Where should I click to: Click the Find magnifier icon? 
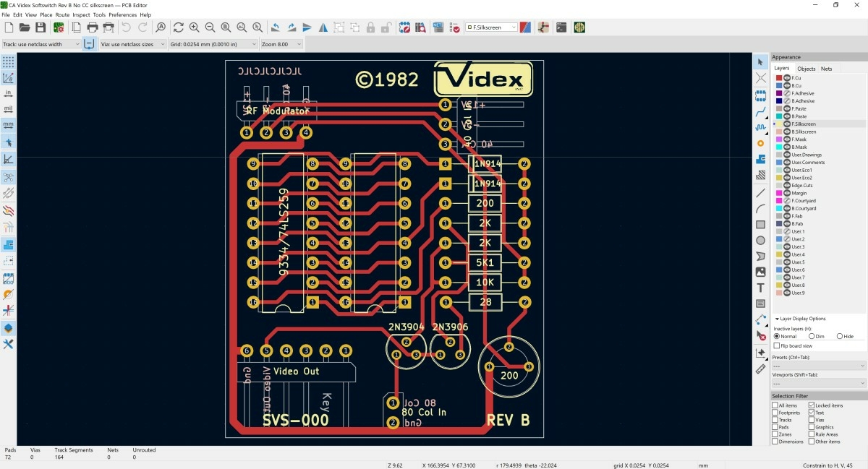[x=161, y=27]
